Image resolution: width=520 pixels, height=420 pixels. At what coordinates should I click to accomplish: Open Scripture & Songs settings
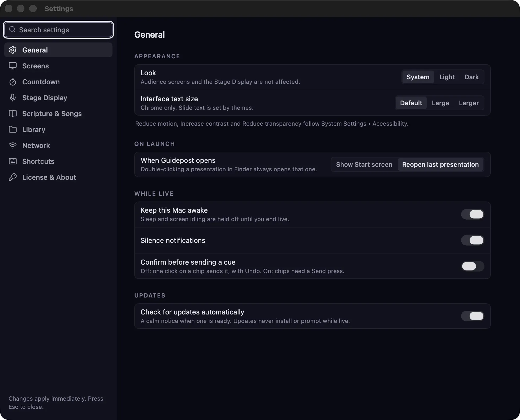[x=58, y=113]
